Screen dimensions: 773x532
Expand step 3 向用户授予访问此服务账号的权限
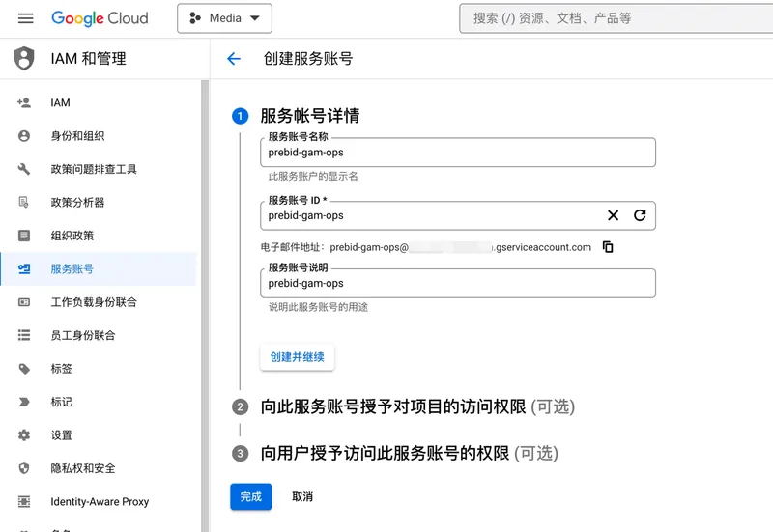pyautogui.click(x=409, y=453)
